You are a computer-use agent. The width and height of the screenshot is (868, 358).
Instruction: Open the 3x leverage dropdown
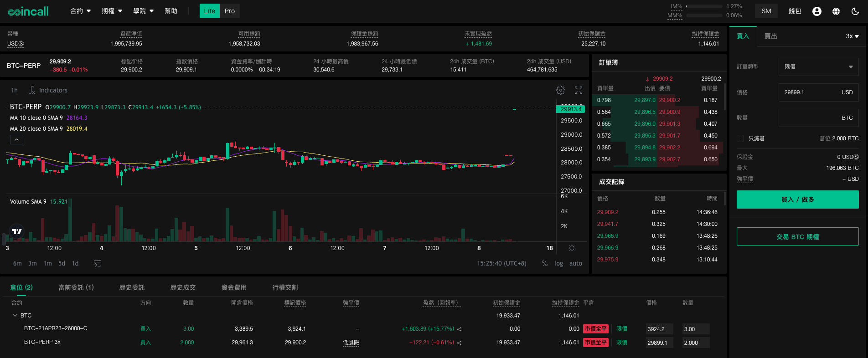(x=852, y=36)
